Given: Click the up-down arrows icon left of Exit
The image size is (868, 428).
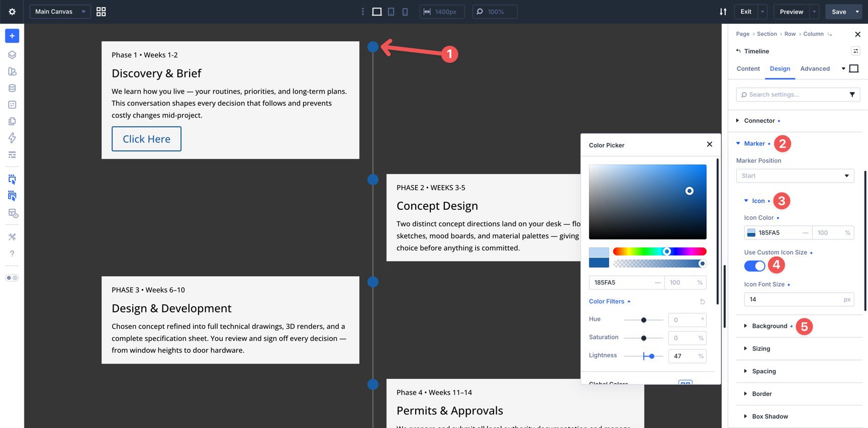Looking at the screenshot, I should 723,12.
